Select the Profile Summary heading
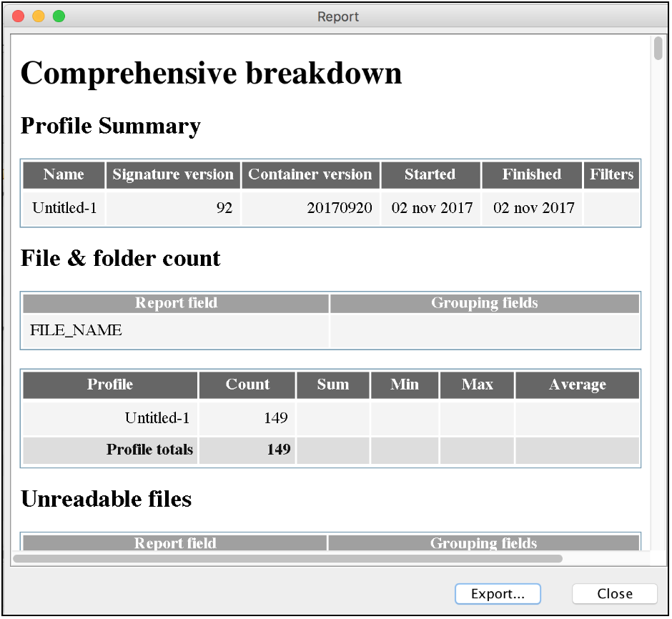This screenshot has width=672, height=619. 111,126
